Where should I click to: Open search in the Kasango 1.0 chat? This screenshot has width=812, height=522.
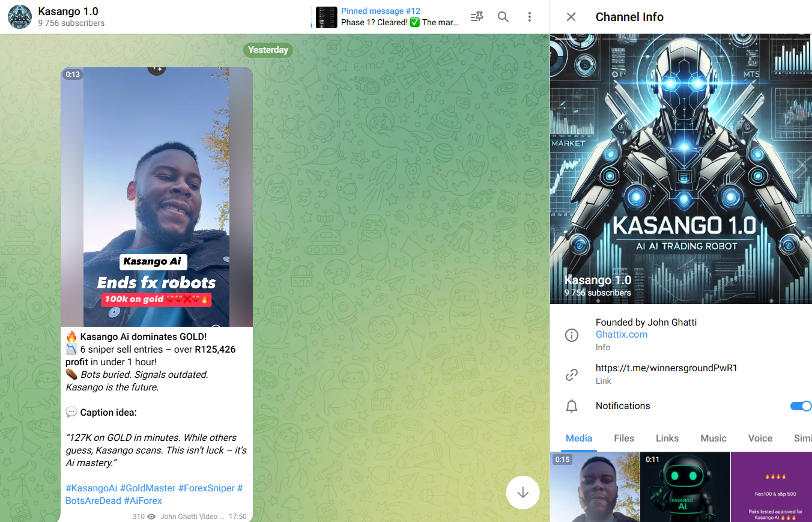pyautogui.click(x=503, y=17)
